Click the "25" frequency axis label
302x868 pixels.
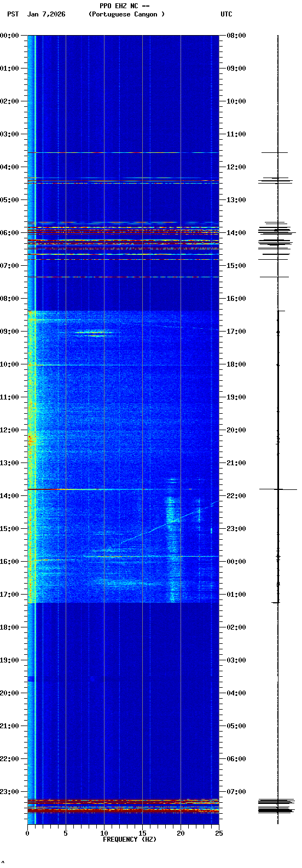point(219,833)
